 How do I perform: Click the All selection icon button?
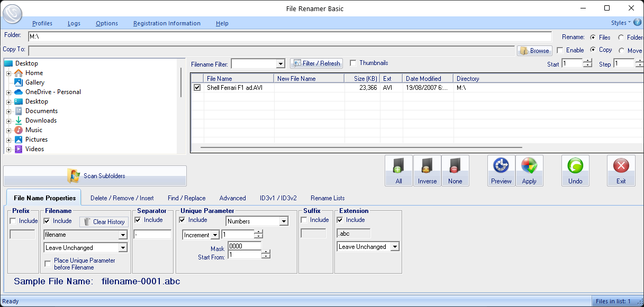click(399, 171)
